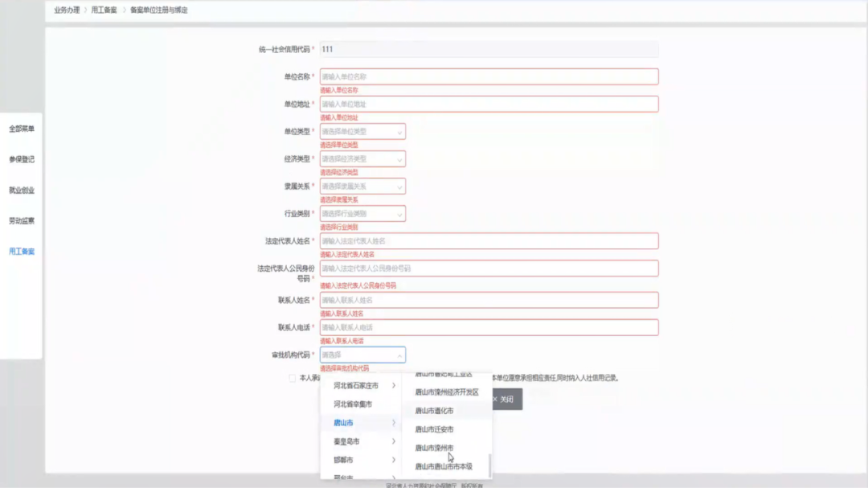Screen dimensions: 868x488
Task: Go to 用工备案 breadcrumb link
Action: 104,10
